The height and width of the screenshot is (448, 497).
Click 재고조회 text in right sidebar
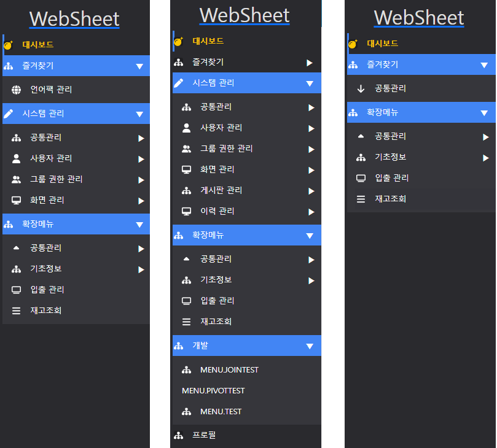click(x=391, y=199)
